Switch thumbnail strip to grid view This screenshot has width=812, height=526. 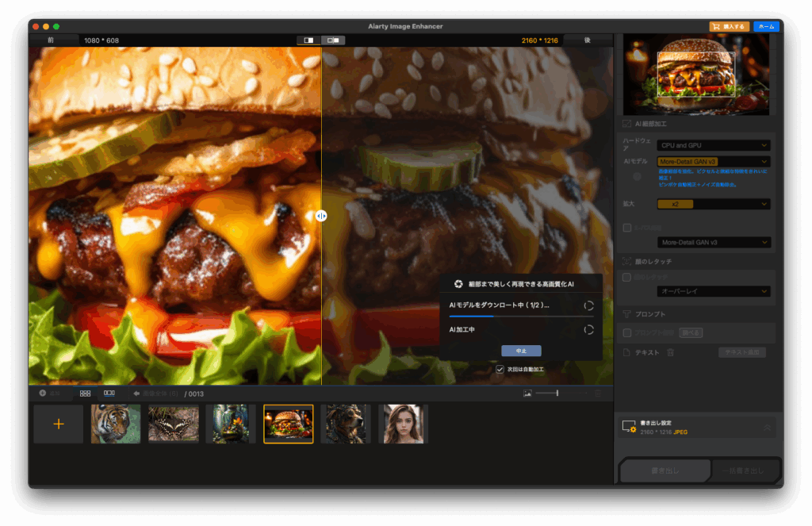[x=85, y=393]
